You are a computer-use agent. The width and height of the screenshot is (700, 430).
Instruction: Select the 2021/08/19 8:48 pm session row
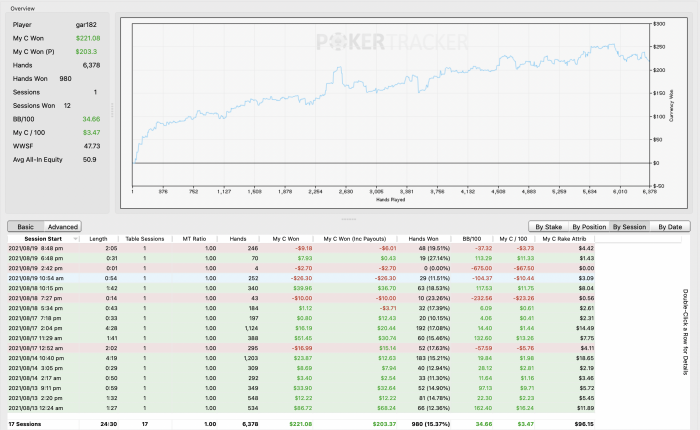[301, 248]
